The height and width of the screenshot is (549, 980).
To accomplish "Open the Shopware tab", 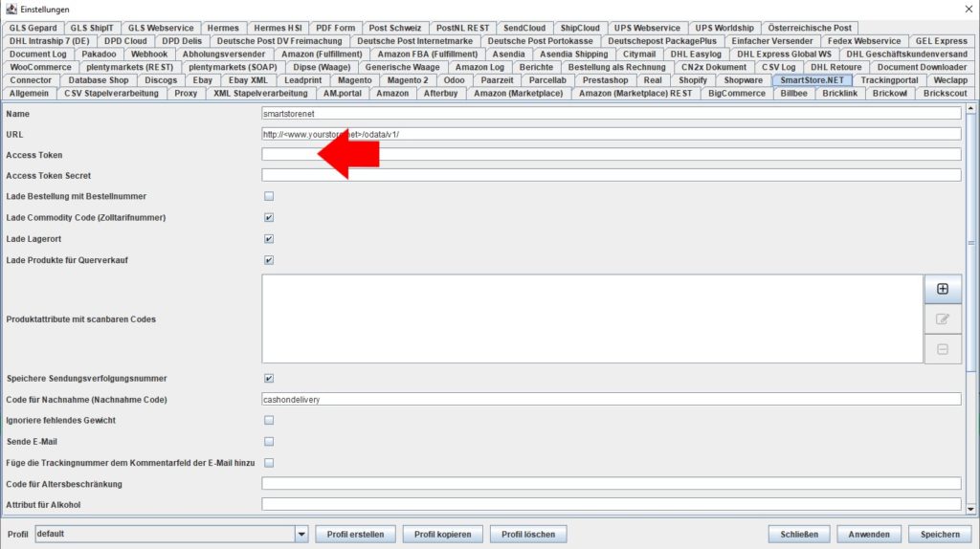I will coord(743,80).
